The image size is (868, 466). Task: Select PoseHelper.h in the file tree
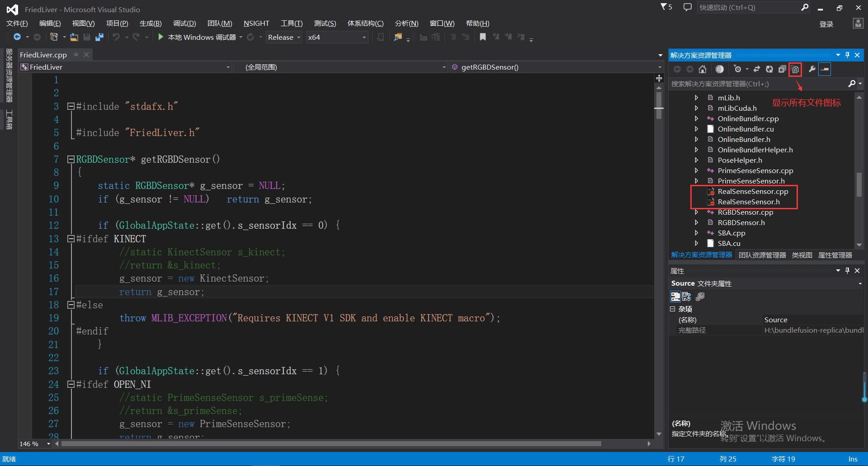pos(740,160)
